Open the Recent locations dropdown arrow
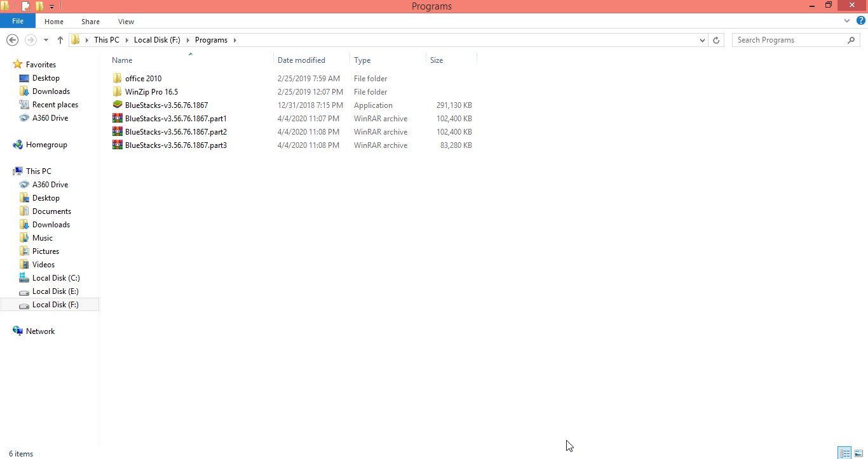 click(x=46, y=40)
